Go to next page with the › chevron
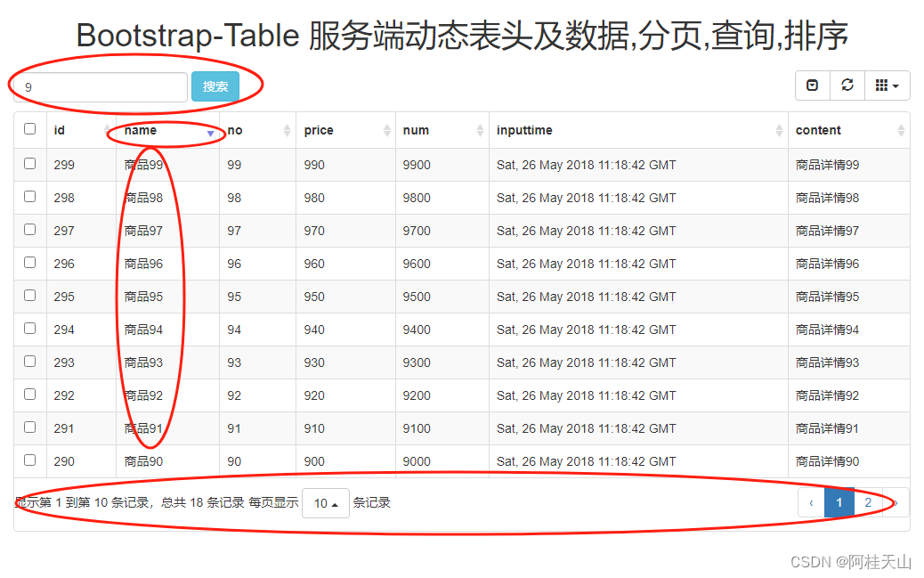 pyautogui.click(x=896, y=502)
